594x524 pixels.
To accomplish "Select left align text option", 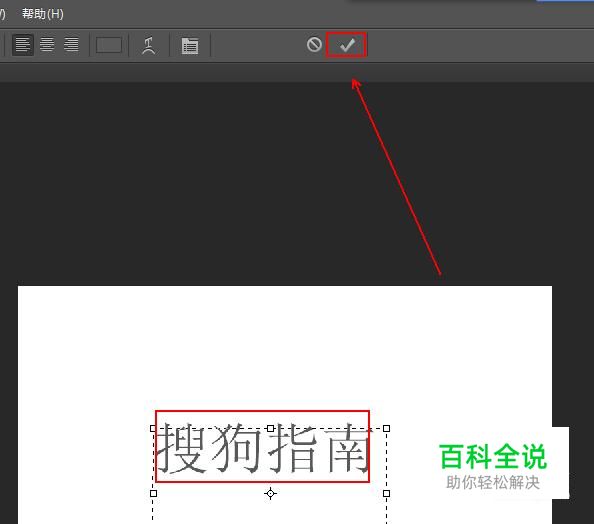I will 23,45.
